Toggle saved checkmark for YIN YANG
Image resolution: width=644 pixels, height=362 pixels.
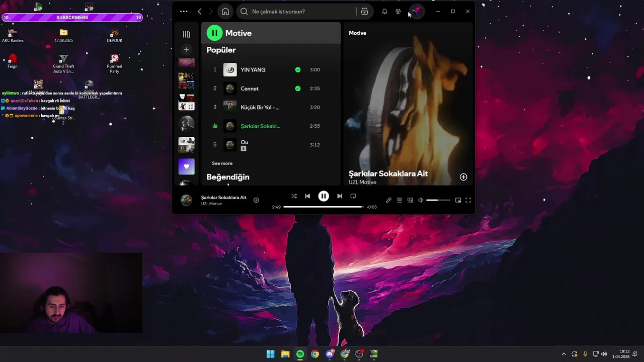[298, 70]
